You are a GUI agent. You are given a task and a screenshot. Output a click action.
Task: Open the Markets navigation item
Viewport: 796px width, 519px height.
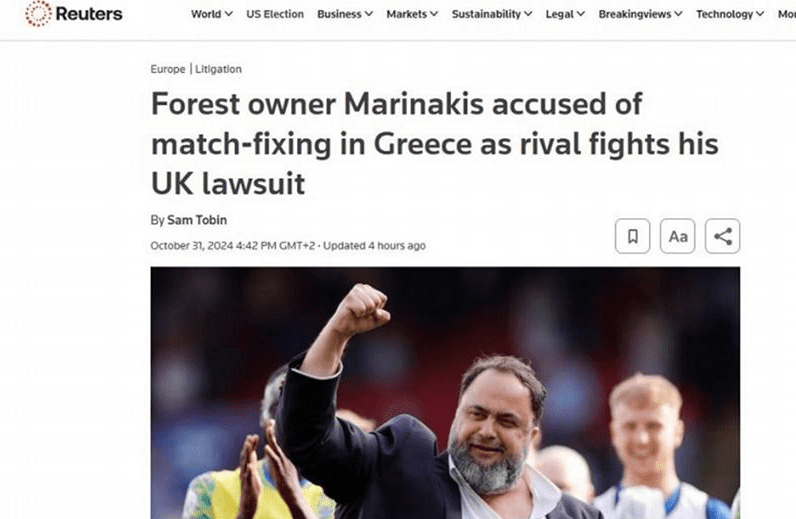click(x=407, y=14)
